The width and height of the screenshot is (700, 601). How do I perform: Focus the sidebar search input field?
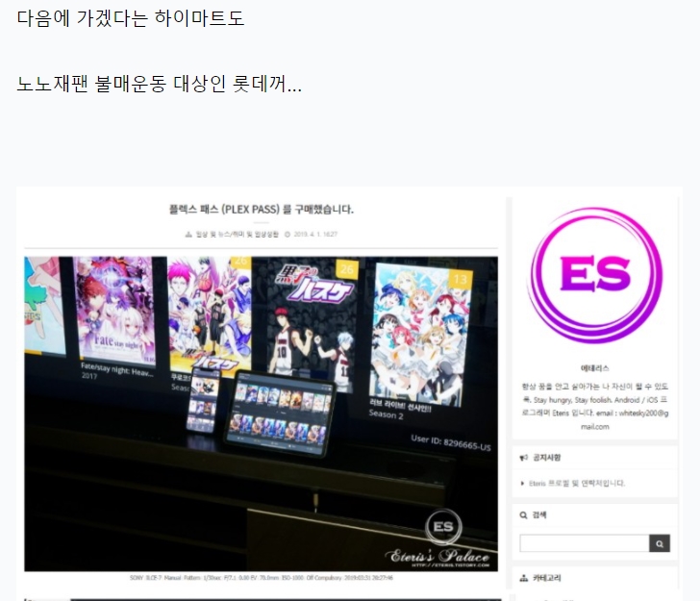point(585,543)
